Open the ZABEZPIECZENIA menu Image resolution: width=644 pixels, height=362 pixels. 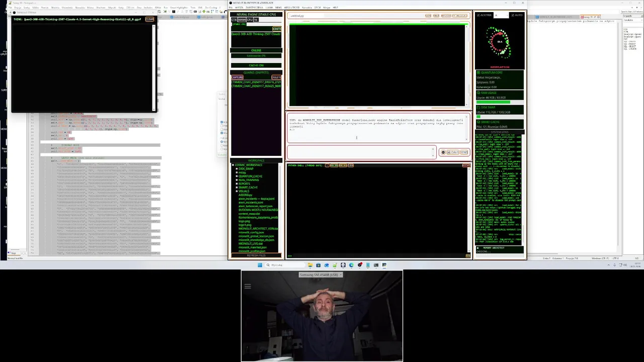(x=254, y=8)
